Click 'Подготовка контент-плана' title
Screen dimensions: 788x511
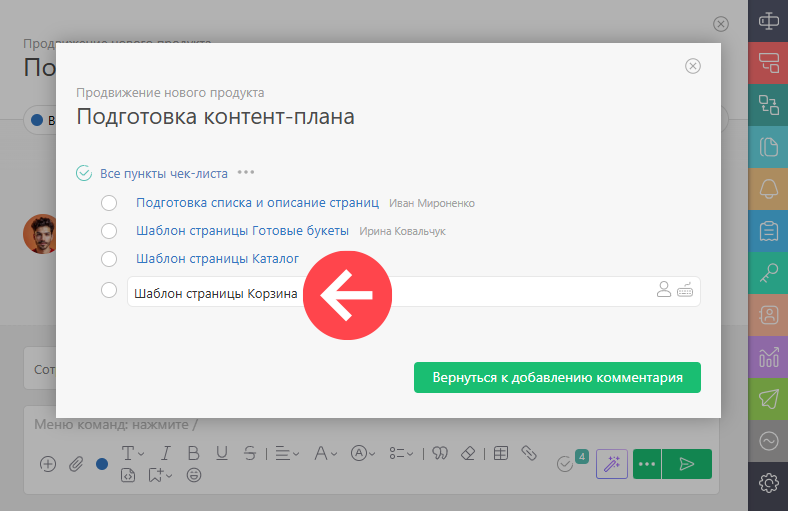tap(216, 117)
